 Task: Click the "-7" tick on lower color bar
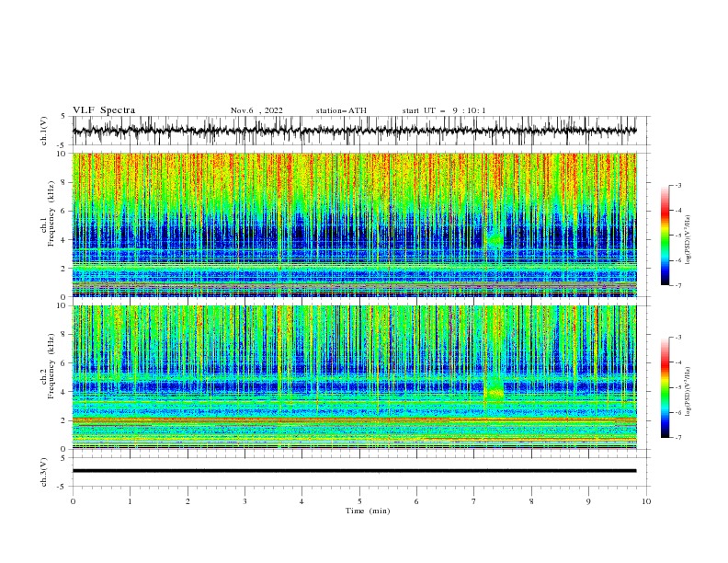677,438
